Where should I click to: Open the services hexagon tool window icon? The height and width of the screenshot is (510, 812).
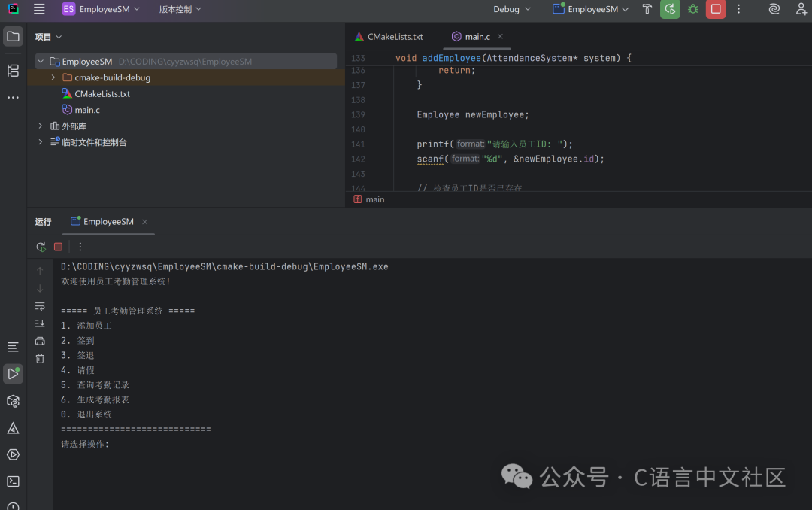tap(13, 401)
